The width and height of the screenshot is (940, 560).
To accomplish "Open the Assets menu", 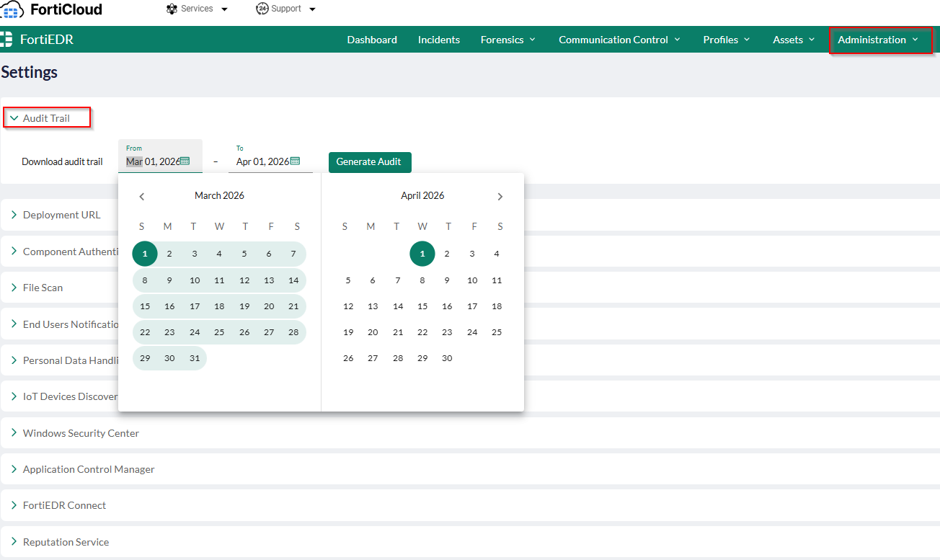I will click(x=794, y=40).
